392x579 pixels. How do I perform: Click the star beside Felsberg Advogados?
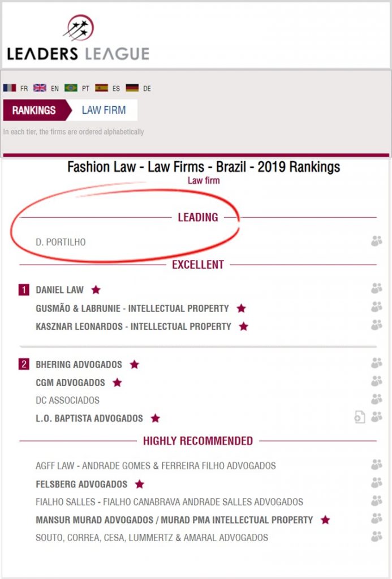pyautogui.click(x=139, y=484)
